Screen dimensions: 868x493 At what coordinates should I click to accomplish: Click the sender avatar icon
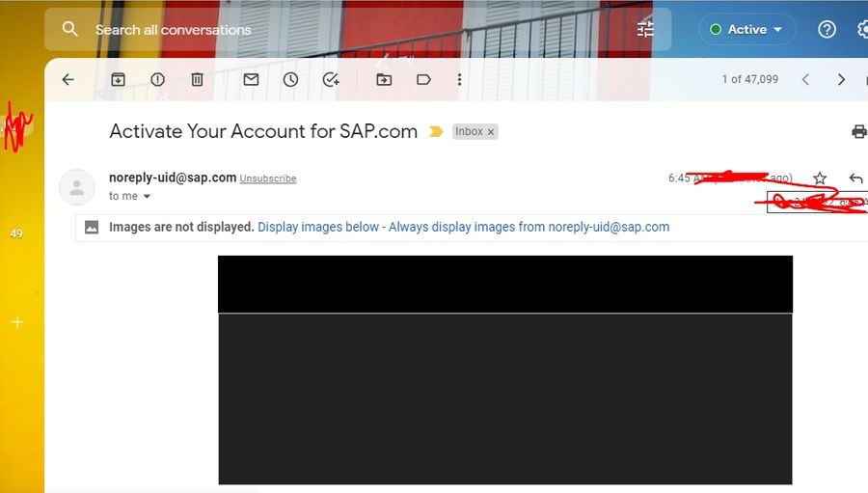pyautogui.click(x=77, y=187)
